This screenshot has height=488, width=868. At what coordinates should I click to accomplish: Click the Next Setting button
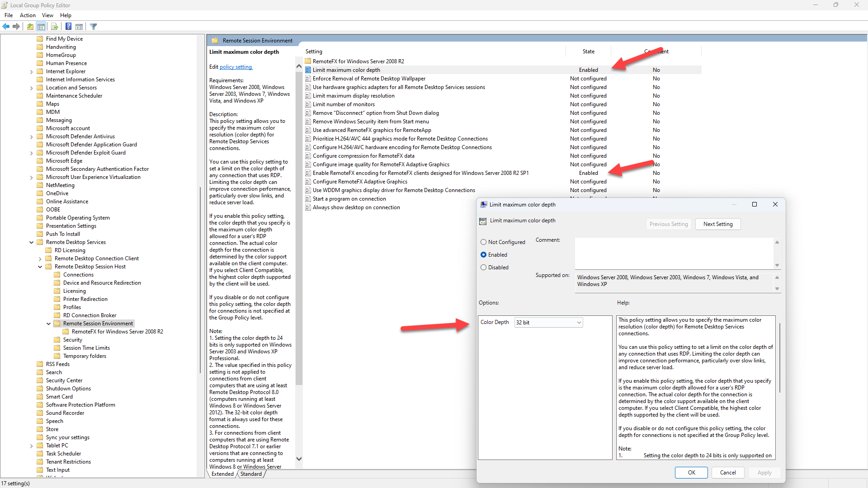(717, 224)
